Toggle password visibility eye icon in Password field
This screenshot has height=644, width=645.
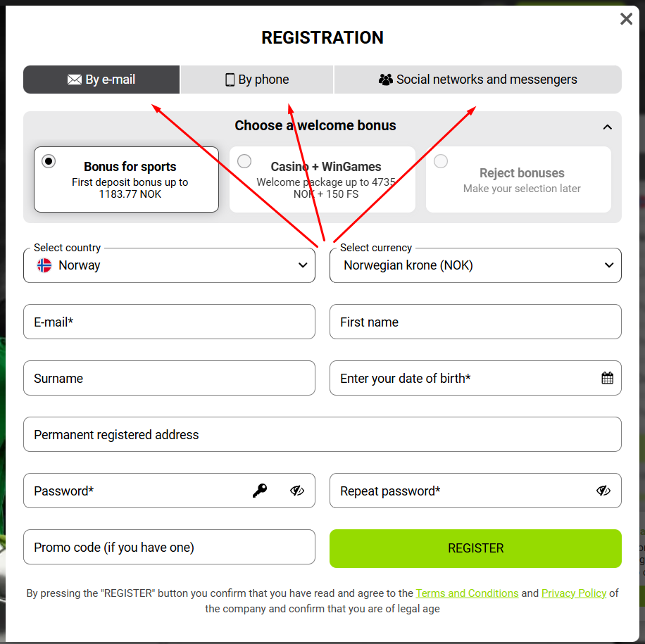tap(297, 491)
